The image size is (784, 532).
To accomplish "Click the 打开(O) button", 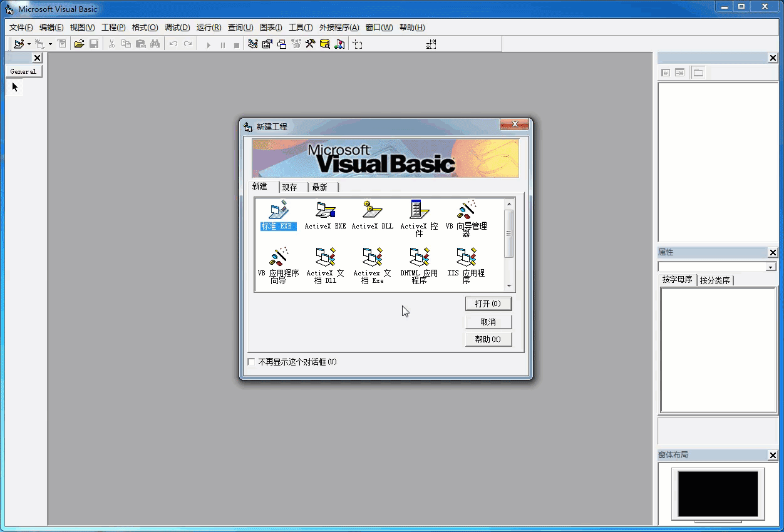I will click(488, 304).
